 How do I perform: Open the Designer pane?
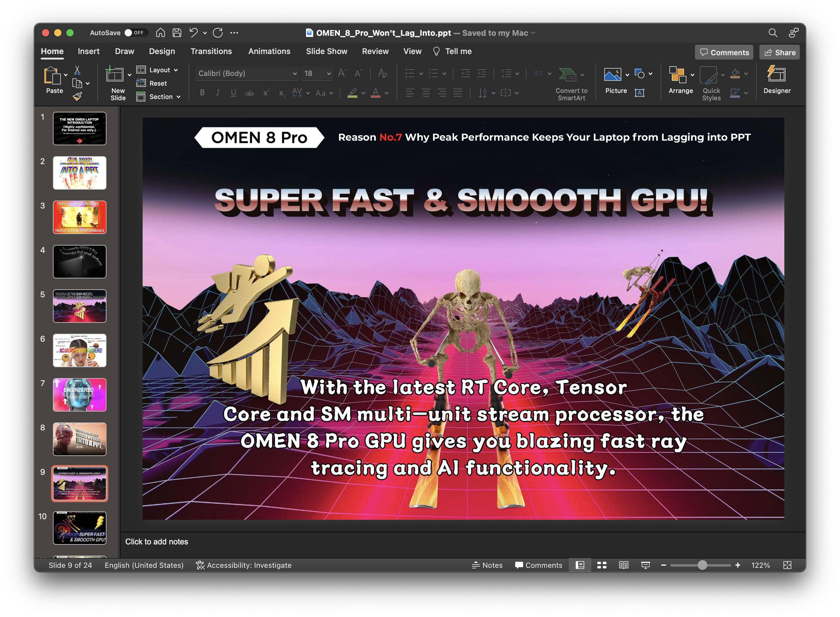pyautogui.click(x=776, y=80)
